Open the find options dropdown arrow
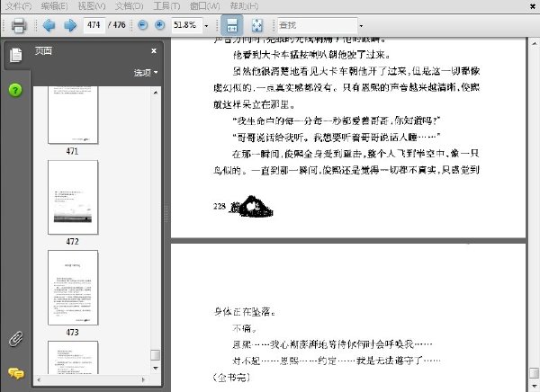 [x=361, y=26]
